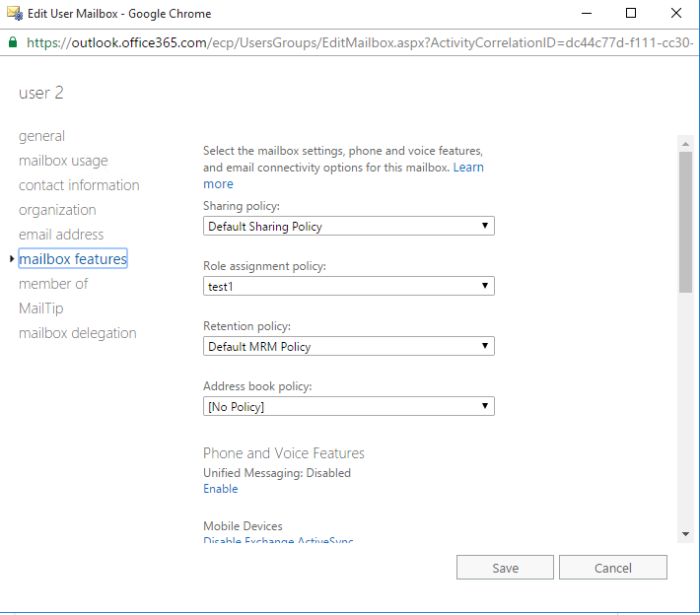Close the Edit User Mailbox window
This screenshot has width=700, height=615.
pyautogui.click(x=676, y=14)
